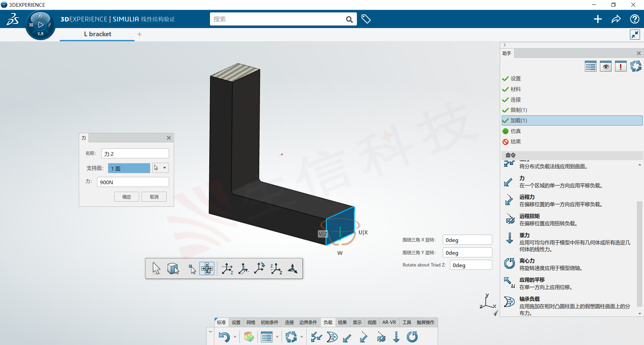Click the share arrow icon in header
Viewport: 644px width, 345px height.
click(616, 19)
